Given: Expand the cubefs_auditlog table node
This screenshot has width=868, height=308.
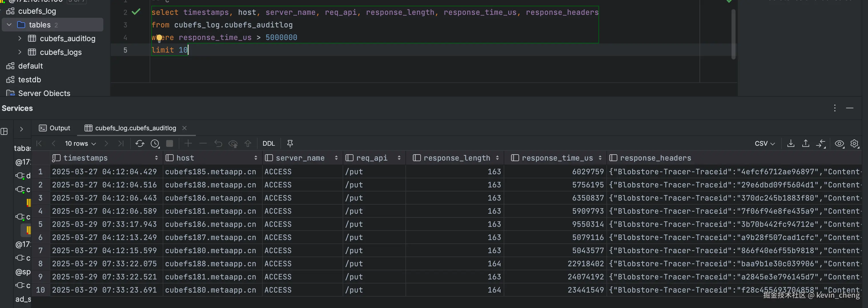Looking at the screenshot, I should click(x=19, y=39).
